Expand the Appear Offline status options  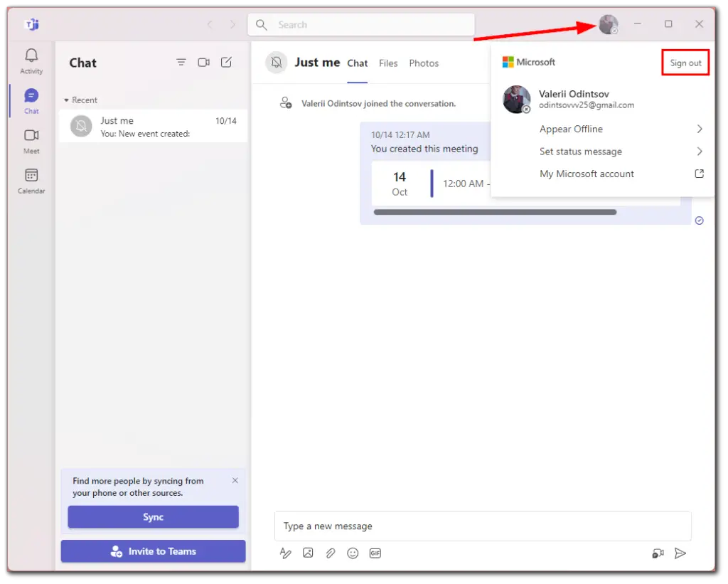pyautogui.click(x=571, y=129)
